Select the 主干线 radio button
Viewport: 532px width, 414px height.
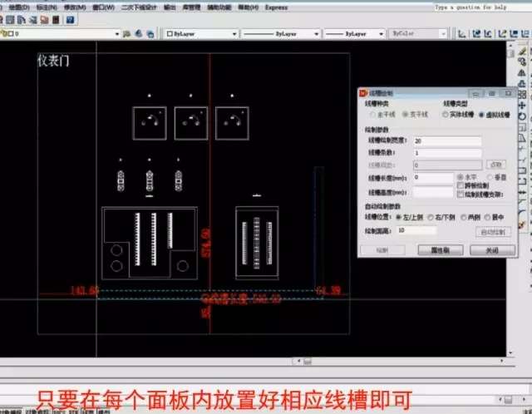coord(373,115)
